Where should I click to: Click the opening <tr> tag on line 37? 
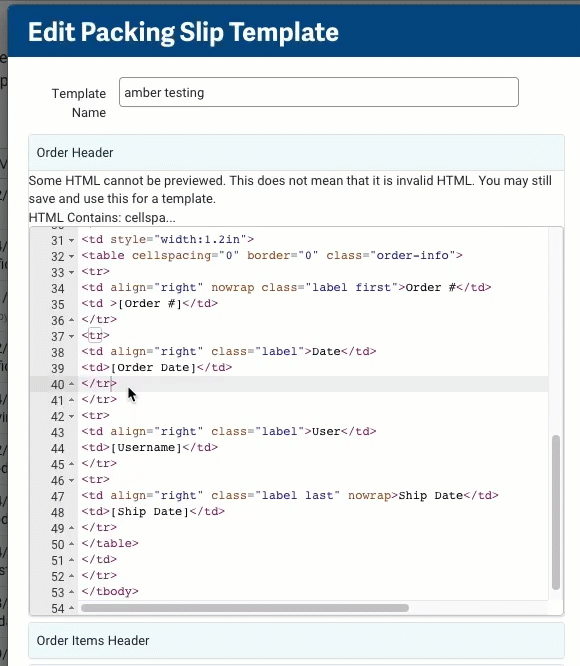96,335
